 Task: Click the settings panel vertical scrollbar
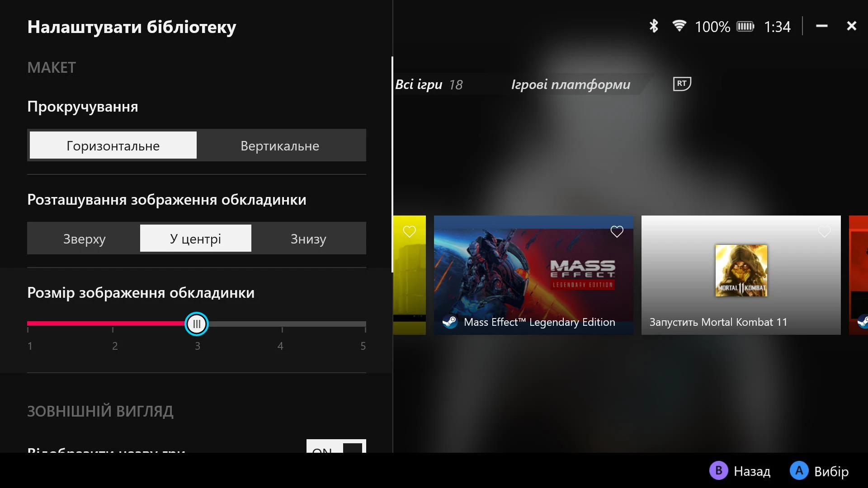click(x=392, y=164)
